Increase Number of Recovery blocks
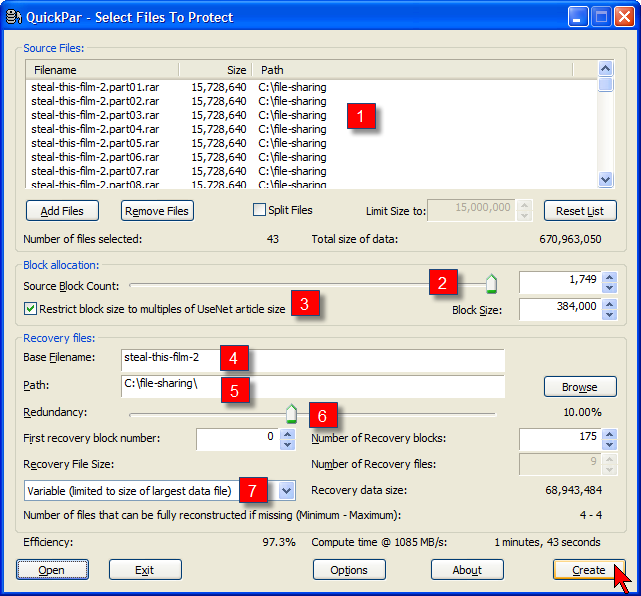The image size is (641, 596). click(x=610, y=434)
